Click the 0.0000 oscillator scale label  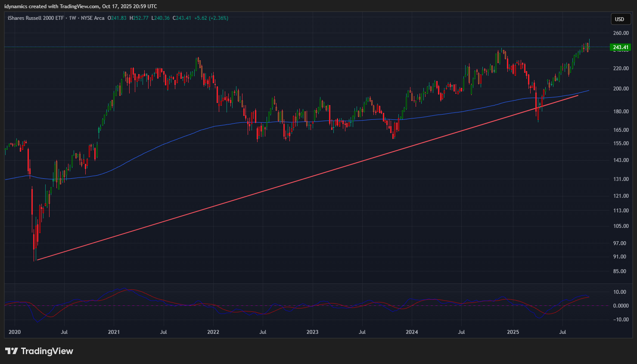coord(621,306)
